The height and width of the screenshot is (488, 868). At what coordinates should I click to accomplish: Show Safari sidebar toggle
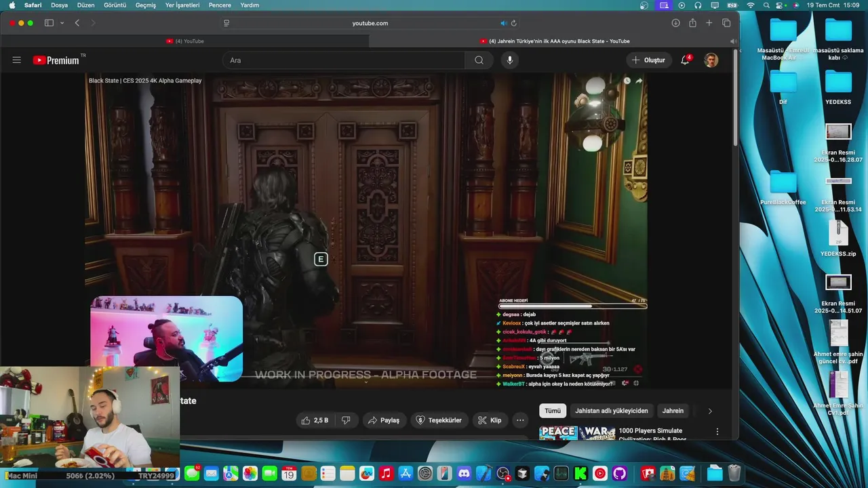(49, 23)
